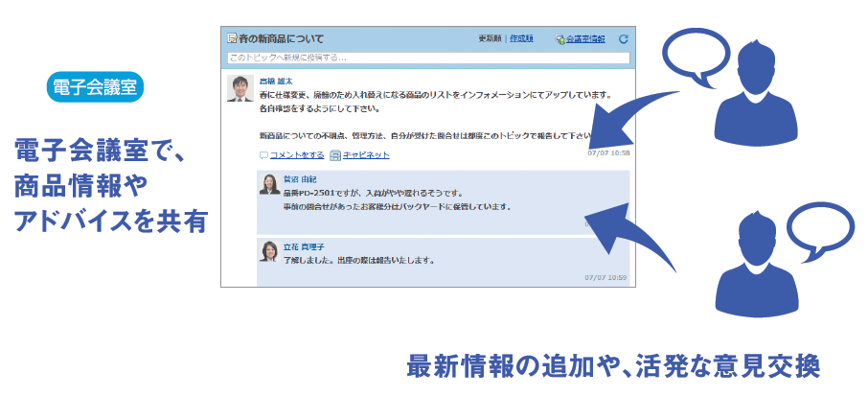Click the avatar on the PD-2501 reply

[x=269, y=185]
